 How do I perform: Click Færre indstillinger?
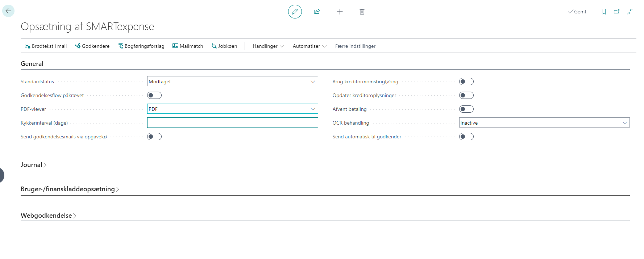click(x=355, y=46)
